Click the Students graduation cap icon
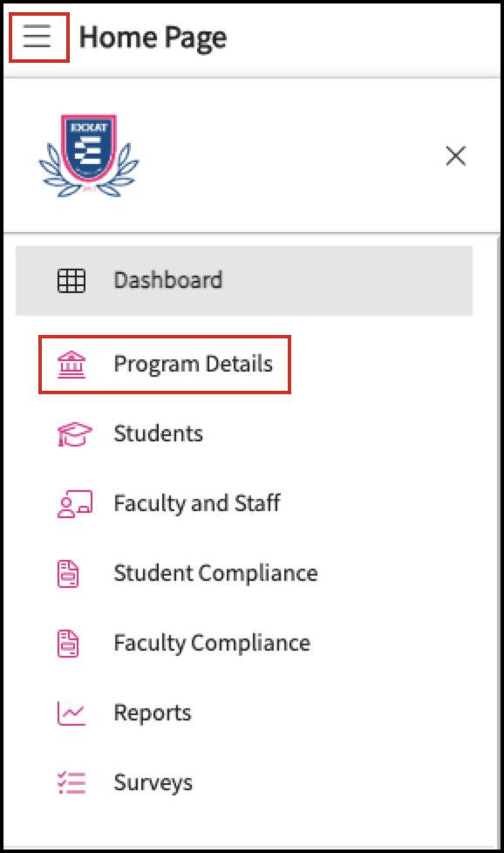The image size is (504, 853). pos(74,434)
